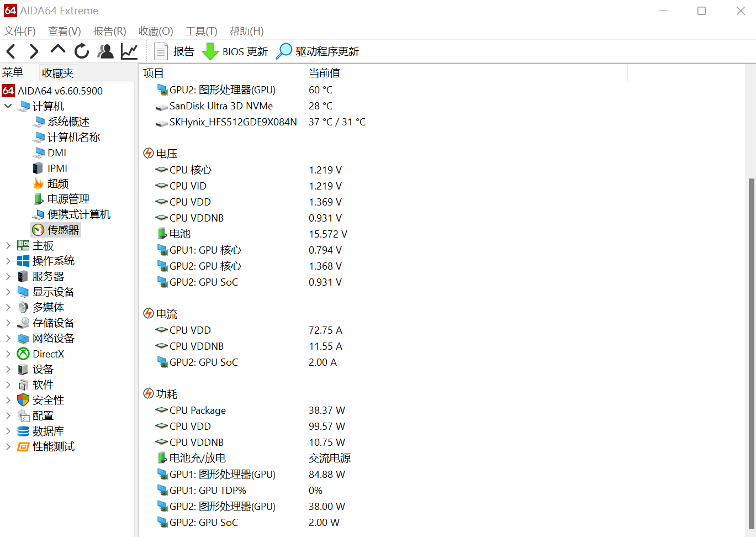Click the 性能测试 benchmark icon

coord(23,446)
